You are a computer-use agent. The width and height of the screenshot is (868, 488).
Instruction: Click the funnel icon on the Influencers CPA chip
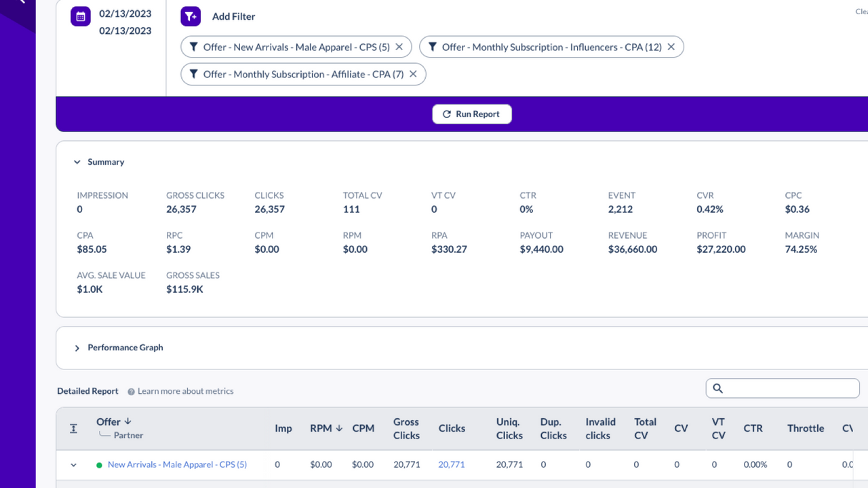pos(433,47)
